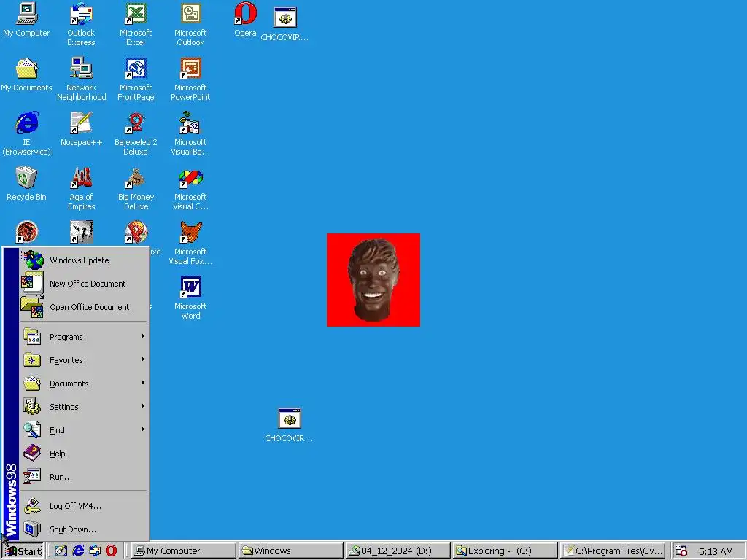The width and height of the screenshot is (747, 560).
Task: Launch the Microsoft Excel desktop shortcut
Action: tap(136, 25)
